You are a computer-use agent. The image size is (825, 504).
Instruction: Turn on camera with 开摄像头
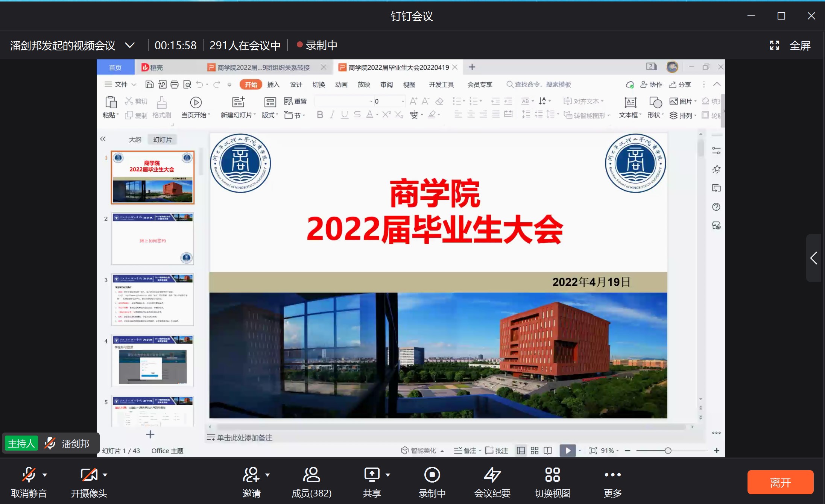(x=89, y=475)
